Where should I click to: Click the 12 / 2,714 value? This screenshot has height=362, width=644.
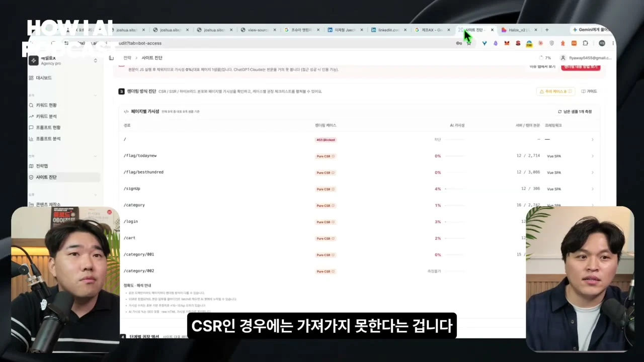coord(528,156)
